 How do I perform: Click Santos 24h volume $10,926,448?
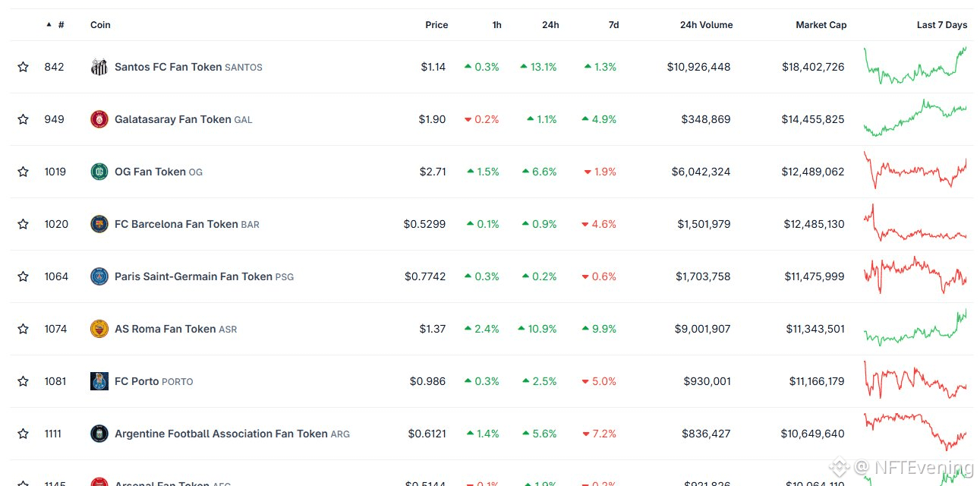click(698, 67)
